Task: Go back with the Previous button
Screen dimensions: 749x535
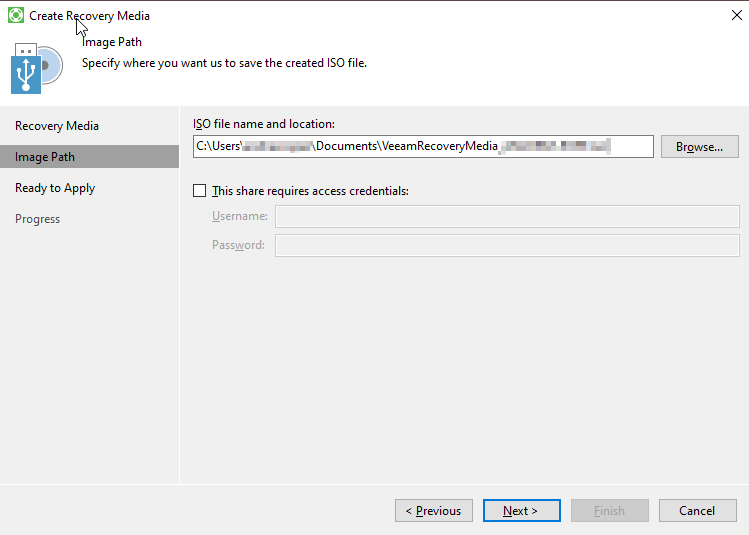Action: [434, 511]
